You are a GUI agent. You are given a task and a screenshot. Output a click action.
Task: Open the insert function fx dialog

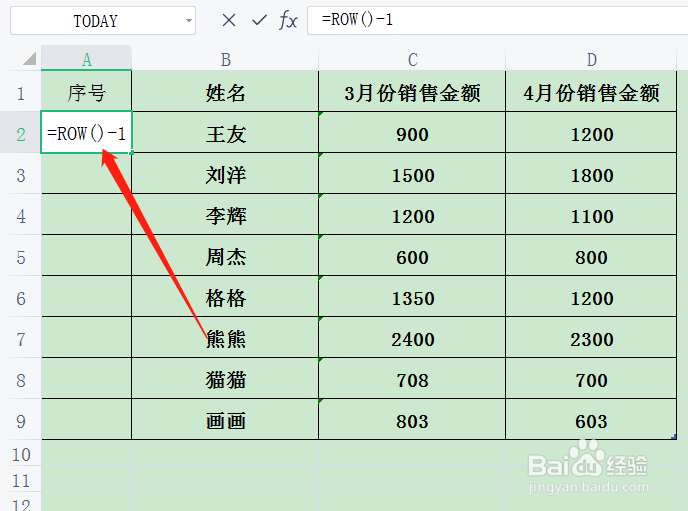[288, 20]
